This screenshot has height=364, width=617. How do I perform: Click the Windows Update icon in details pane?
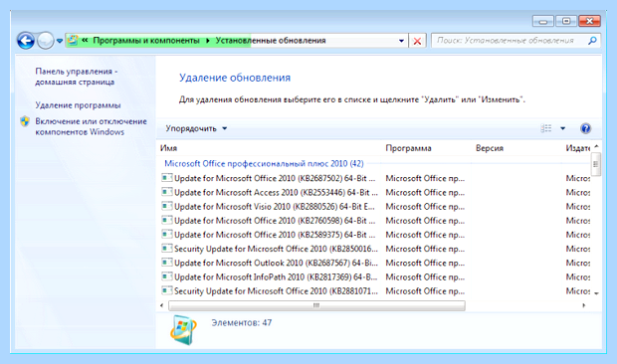pyautogui.click(x=183, y=330)
